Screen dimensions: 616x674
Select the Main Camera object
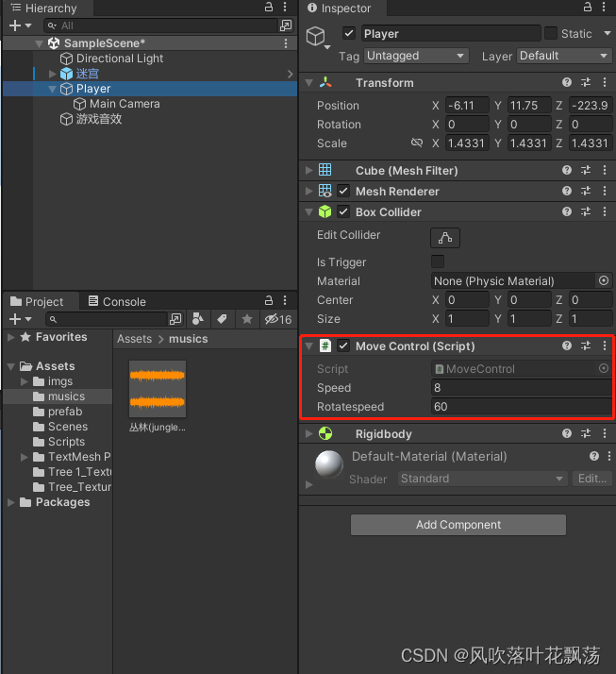point(125,104)
